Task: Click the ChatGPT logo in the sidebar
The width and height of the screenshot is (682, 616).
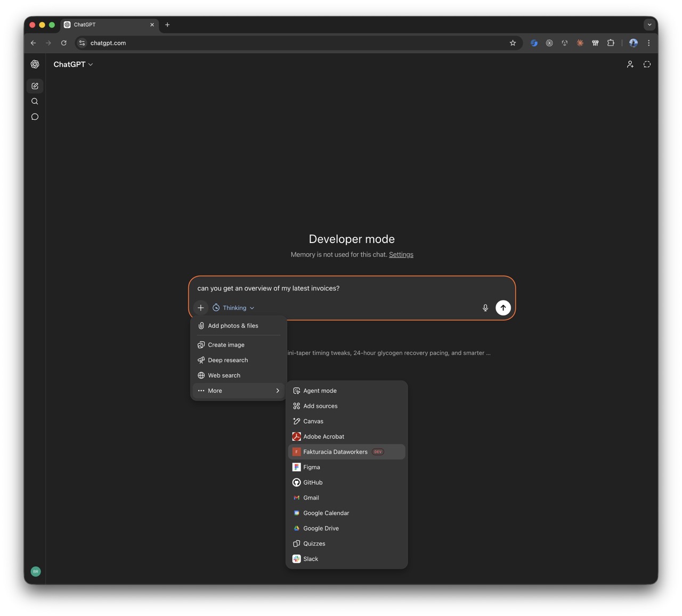Action: (35, 64)
